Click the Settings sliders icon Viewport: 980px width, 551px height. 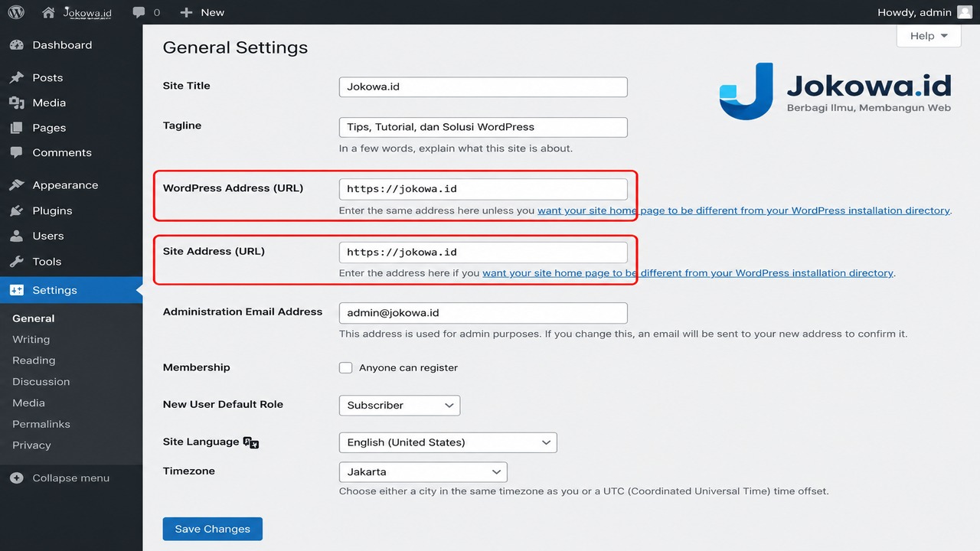[16, 290]
